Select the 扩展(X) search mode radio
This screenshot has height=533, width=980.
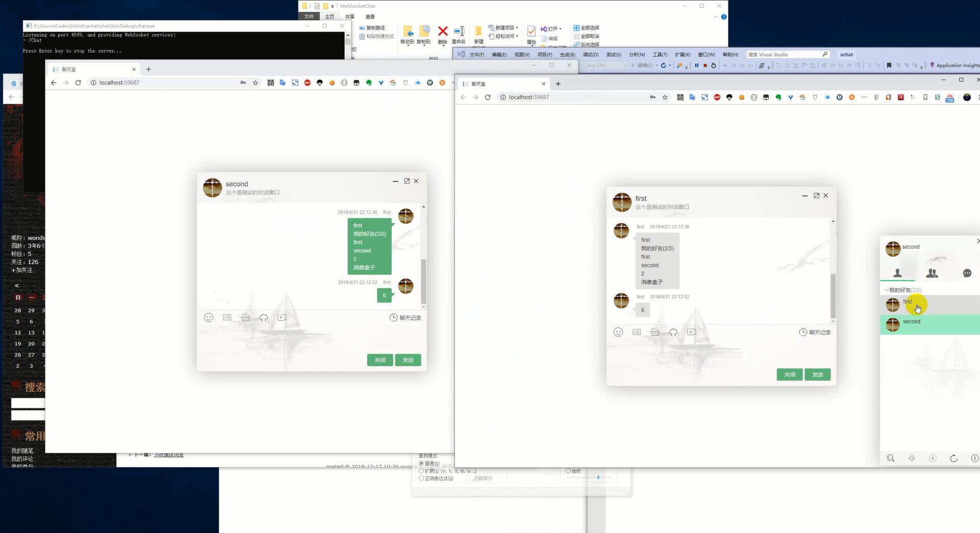click(x=421, y=471)
